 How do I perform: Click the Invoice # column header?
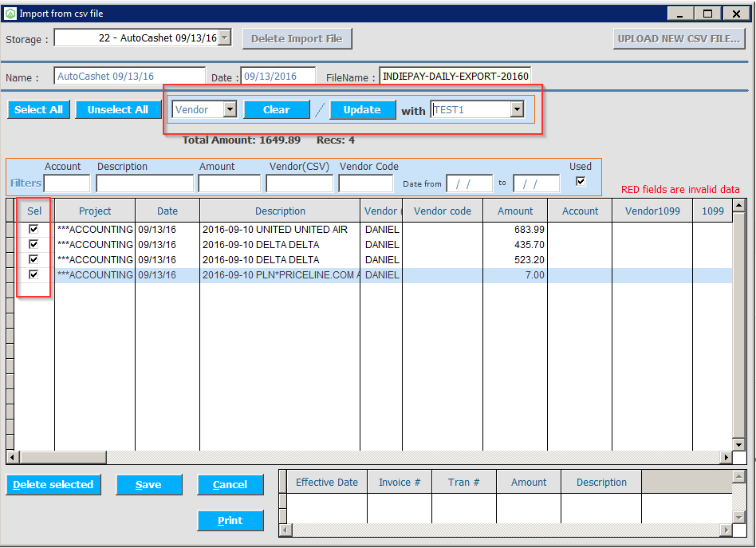[400, 483]
